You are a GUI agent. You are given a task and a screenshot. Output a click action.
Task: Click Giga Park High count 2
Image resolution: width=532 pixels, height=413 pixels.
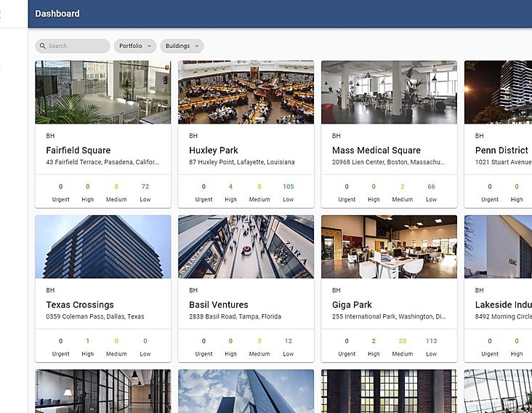click(374, 341)
